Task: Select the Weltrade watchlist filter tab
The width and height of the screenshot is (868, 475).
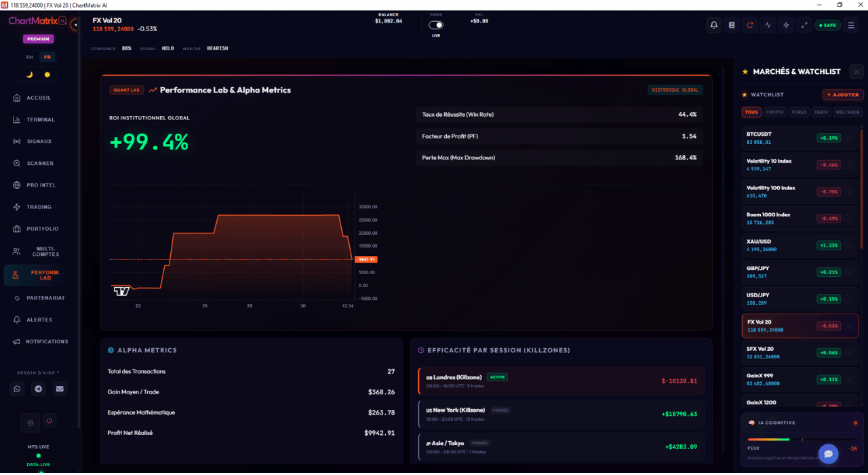Action: coord(848,112)
